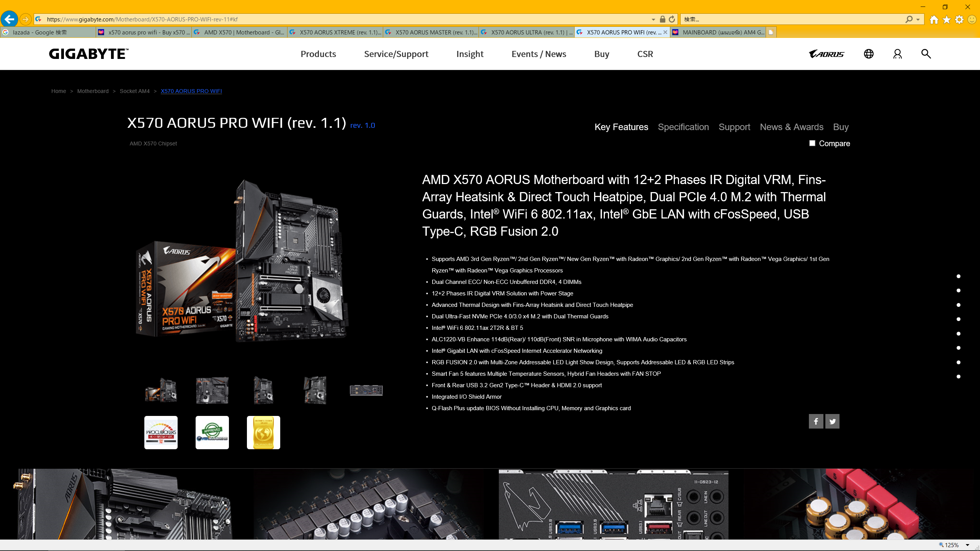Open the product Support section
This screenshot has height=551, width=980.
(x=734, y=127)
